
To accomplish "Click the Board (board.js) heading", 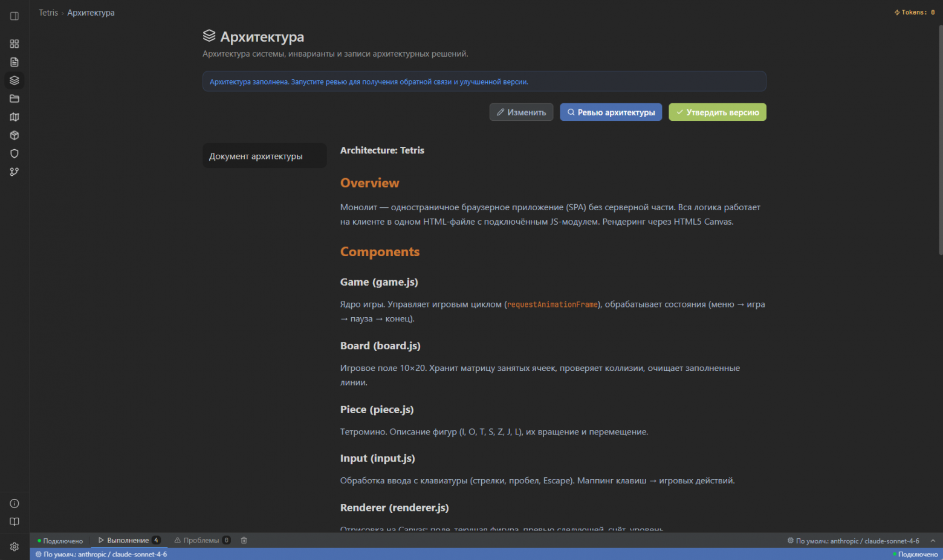I will [380, 346].
